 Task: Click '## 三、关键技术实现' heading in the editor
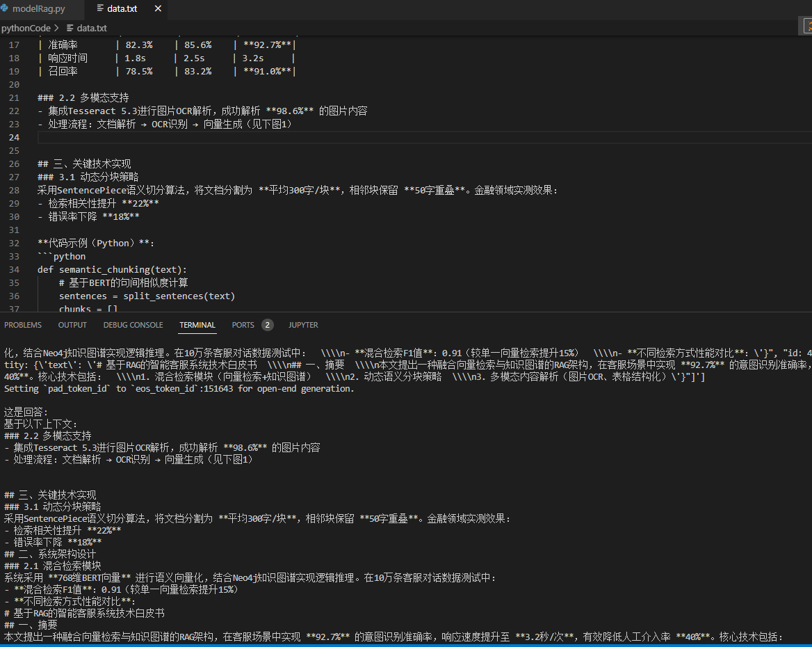click(84, 163)
